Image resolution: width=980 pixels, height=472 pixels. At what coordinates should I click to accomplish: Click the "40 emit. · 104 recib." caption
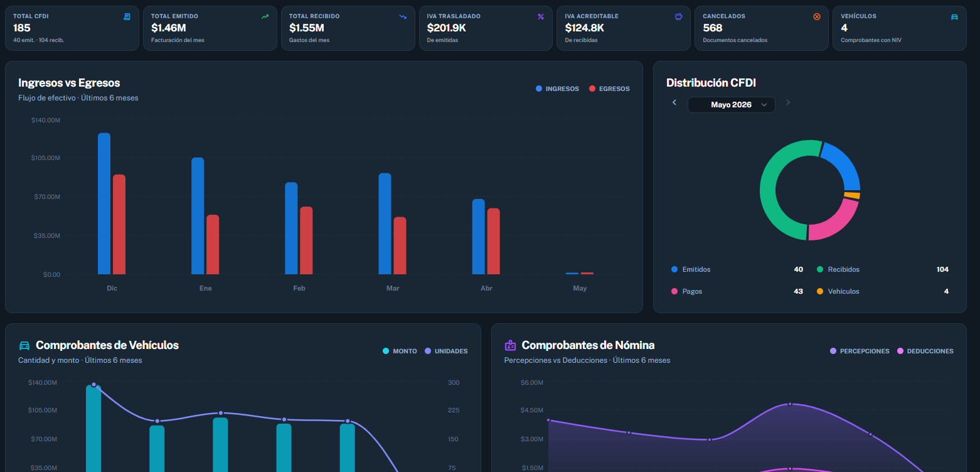pyautogui.click(x=39, y=40)
